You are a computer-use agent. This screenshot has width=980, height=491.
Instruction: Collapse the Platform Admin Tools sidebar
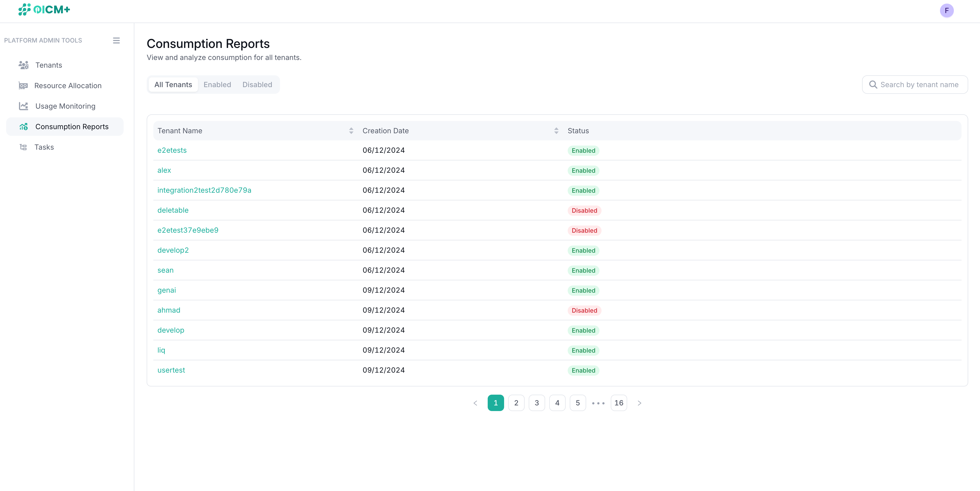116,40
